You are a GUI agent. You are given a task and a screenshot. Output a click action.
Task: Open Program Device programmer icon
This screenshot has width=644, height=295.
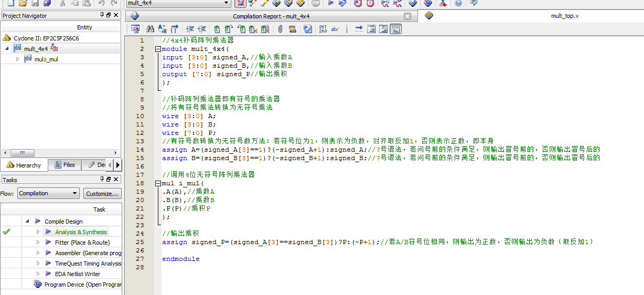point(37,285)
